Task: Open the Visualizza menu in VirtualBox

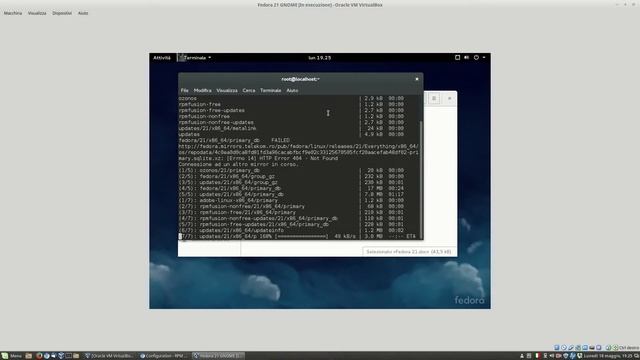Action: [x=37, y=13]
